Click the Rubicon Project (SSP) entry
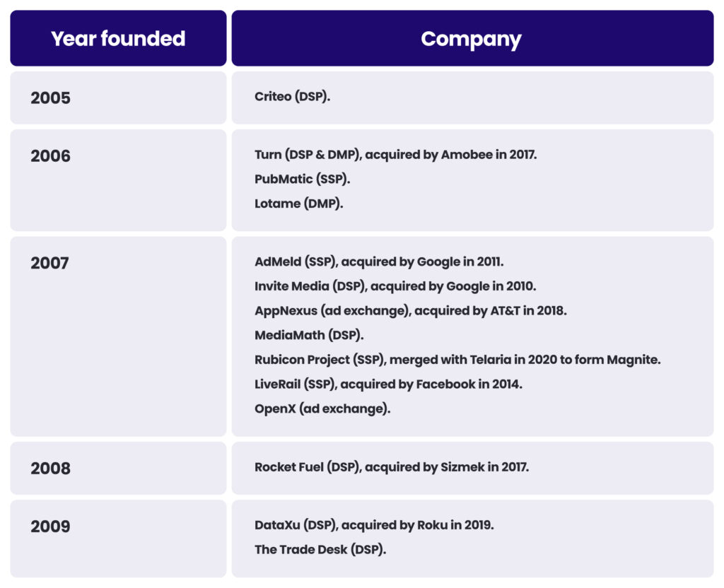The height and width of the screenshot is (588, 724). click(x=457, y=359)
